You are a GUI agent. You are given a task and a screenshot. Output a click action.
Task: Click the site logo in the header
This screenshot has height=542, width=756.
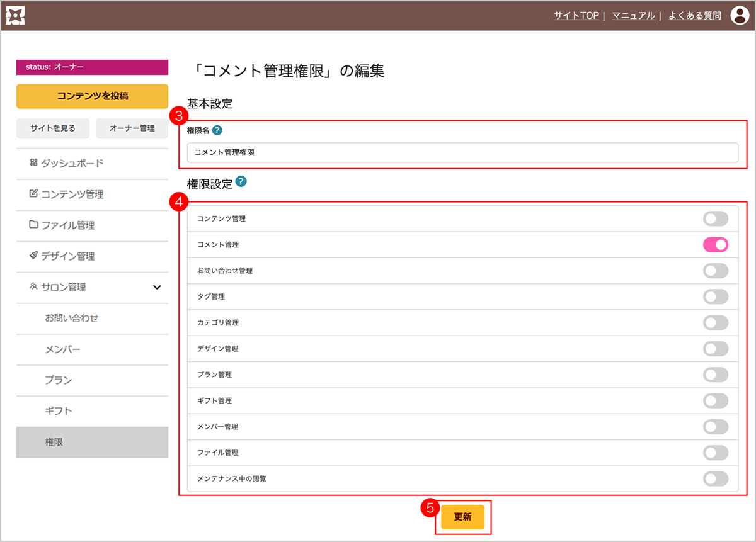[x=15, y=16]
